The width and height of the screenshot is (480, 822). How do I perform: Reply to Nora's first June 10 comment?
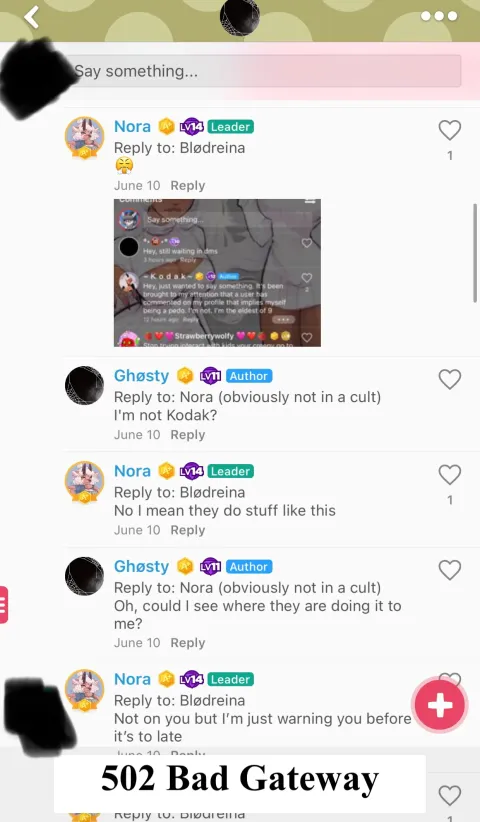click(x=188, y=186)
